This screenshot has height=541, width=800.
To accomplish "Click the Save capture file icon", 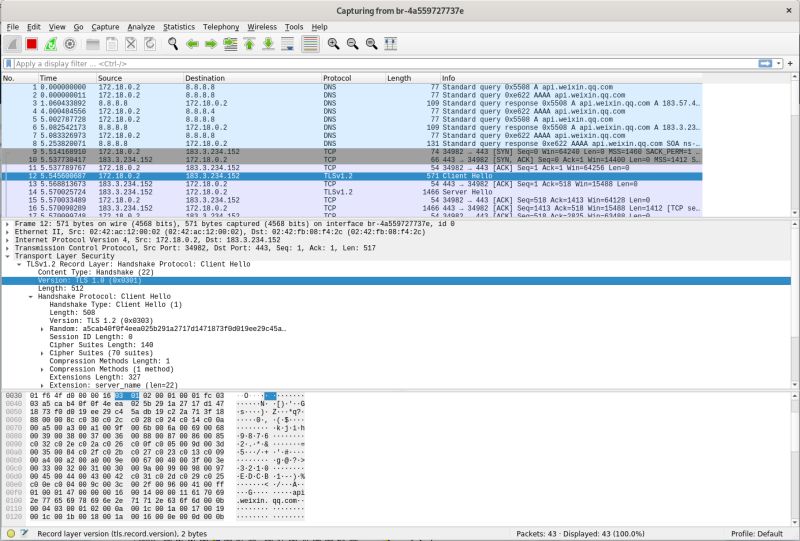I will tap(112, 44).
